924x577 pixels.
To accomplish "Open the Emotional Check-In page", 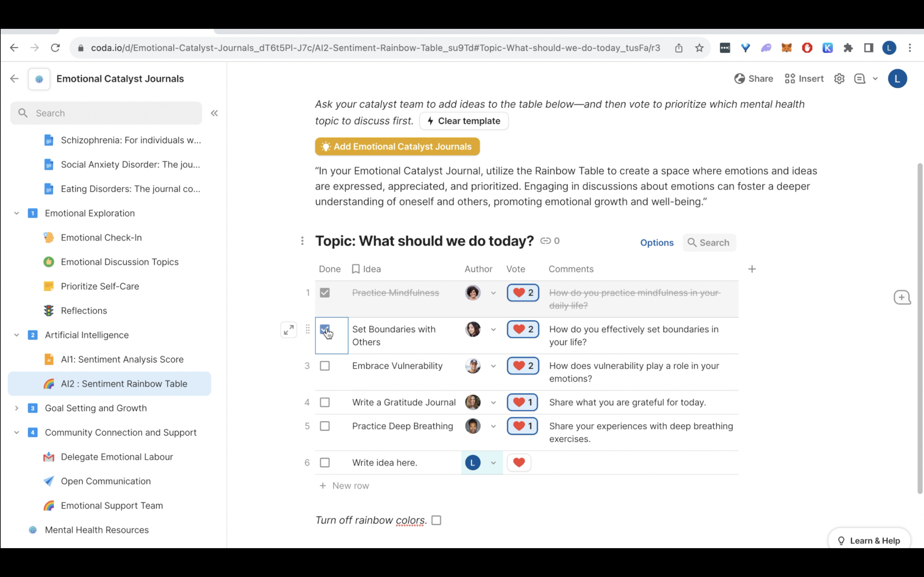I will click(101, 237).
